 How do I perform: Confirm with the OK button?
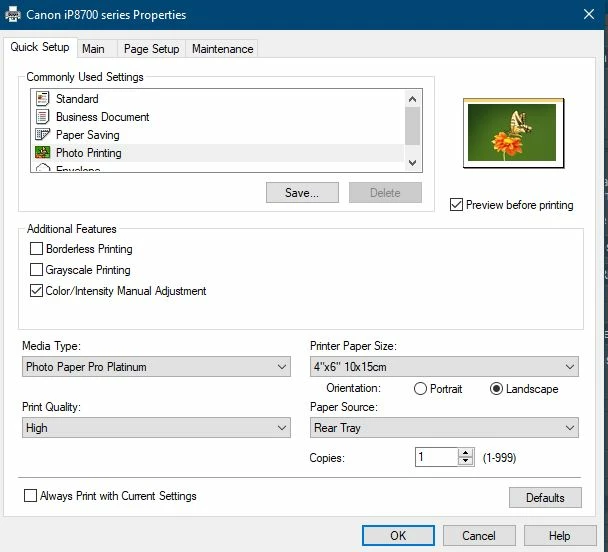[398, 535]
